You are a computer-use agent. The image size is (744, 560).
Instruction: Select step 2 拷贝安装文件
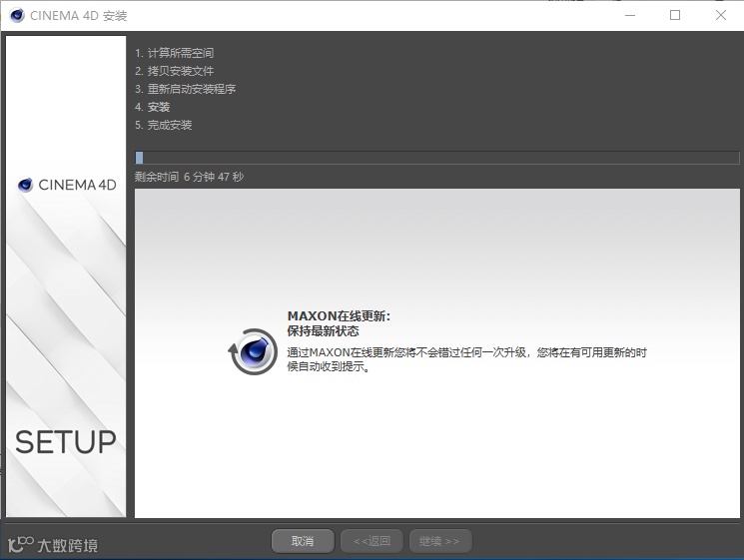(x=174, y=71)
